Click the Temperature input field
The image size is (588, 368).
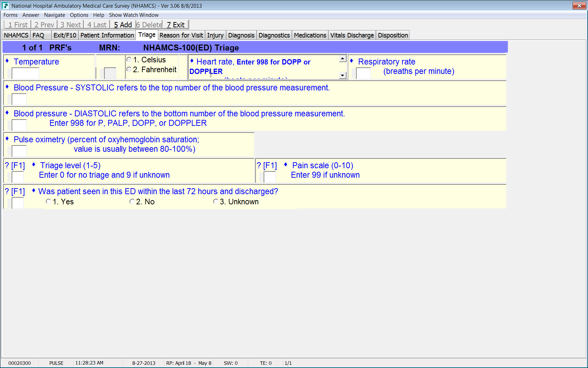click(25, 73)
